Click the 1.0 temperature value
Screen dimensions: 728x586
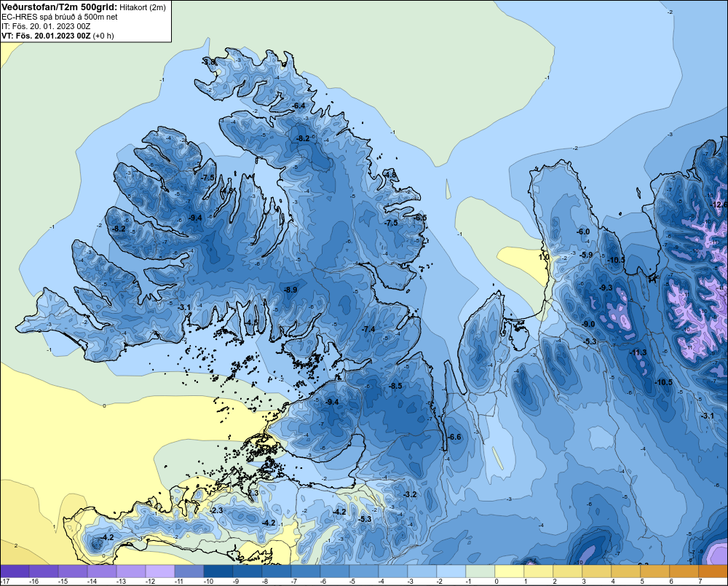[544, 257]
